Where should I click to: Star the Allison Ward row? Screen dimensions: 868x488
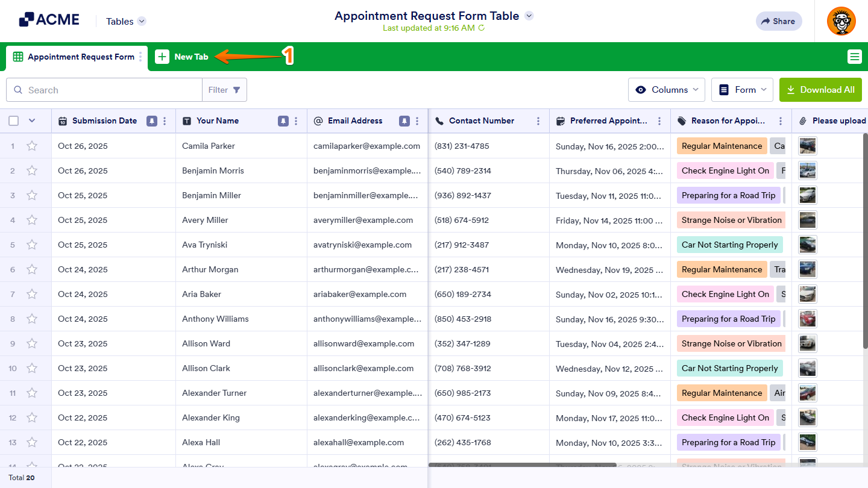(32, 343)
